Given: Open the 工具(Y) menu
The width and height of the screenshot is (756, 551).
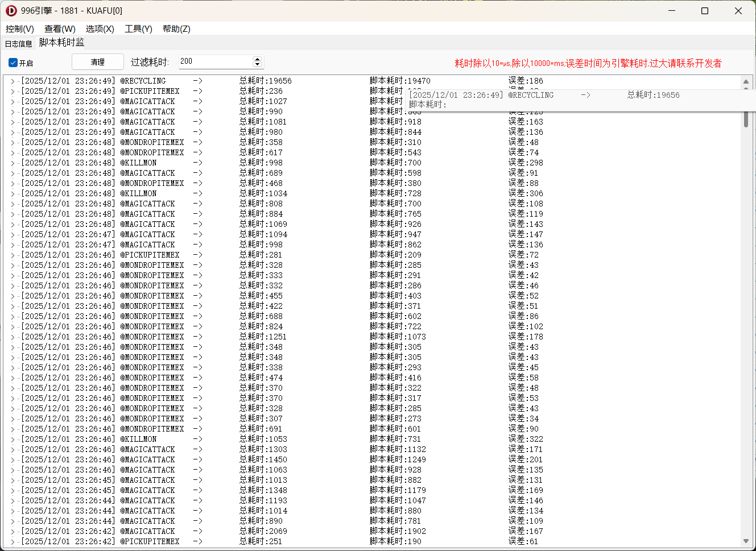Looking at the screenshot, I should (x=138, y=29).
